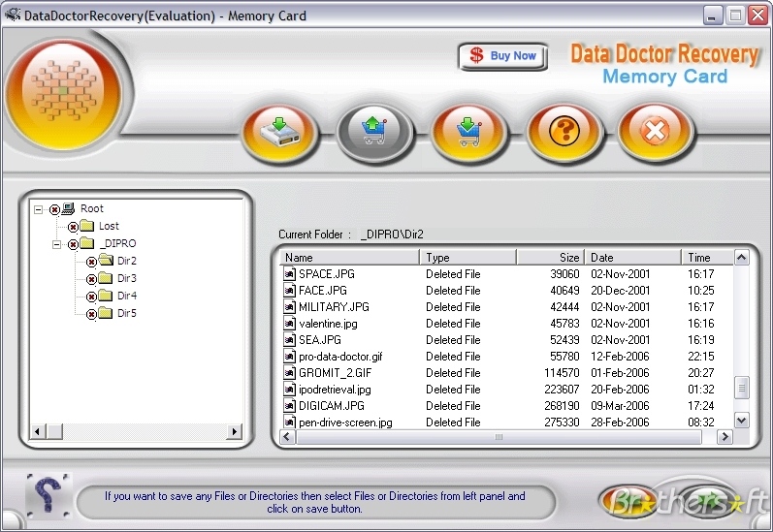Click the orange X exit toolbar button
Screen dimensions: 773x532
point(656,132)
